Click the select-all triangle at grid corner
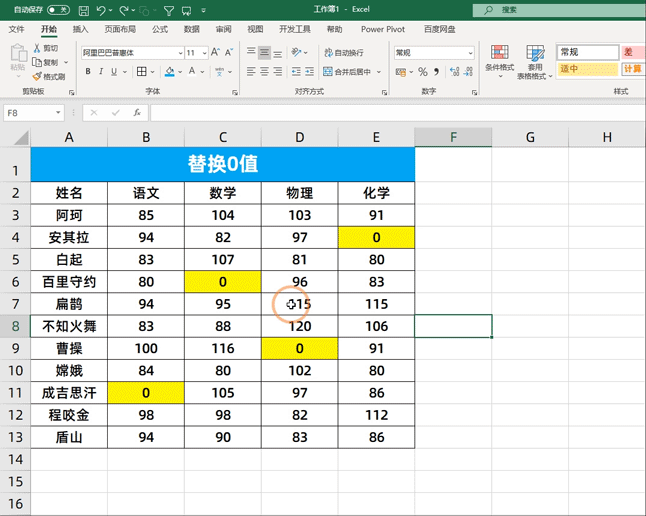This screenshot has width=646, height=516. point(21,138)
